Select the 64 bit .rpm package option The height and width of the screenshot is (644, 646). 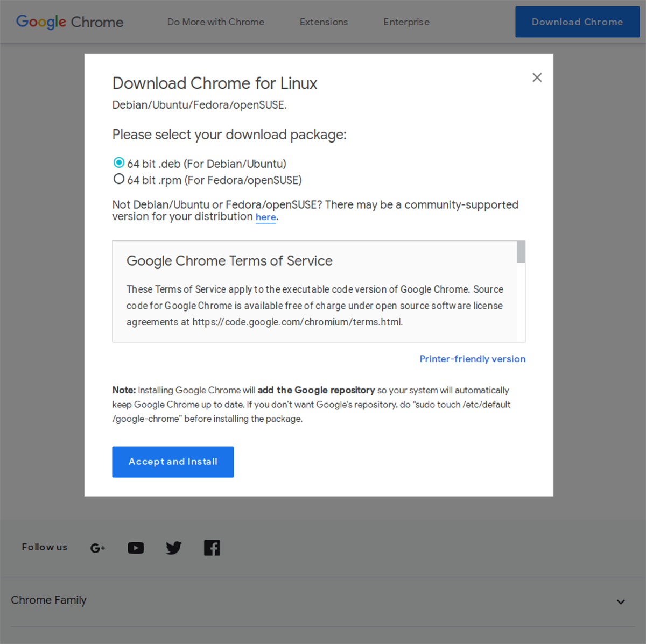[x=119, y=179]
